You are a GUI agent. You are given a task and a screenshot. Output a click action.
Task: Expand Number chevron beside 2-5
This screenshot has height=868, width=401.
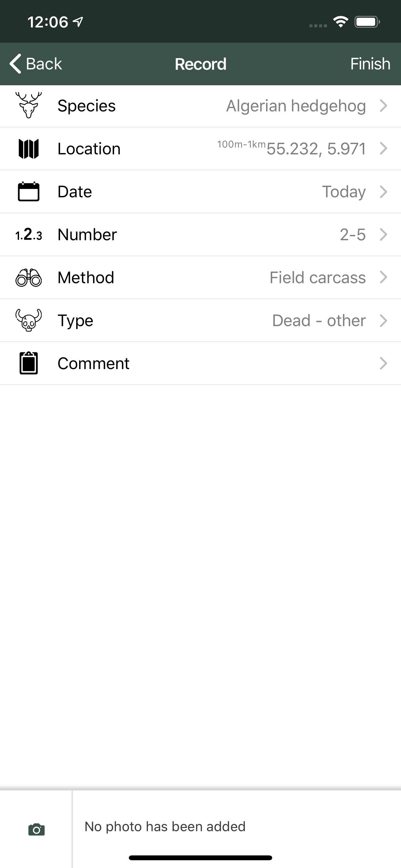pyautogui.click(x=384, y=234)
